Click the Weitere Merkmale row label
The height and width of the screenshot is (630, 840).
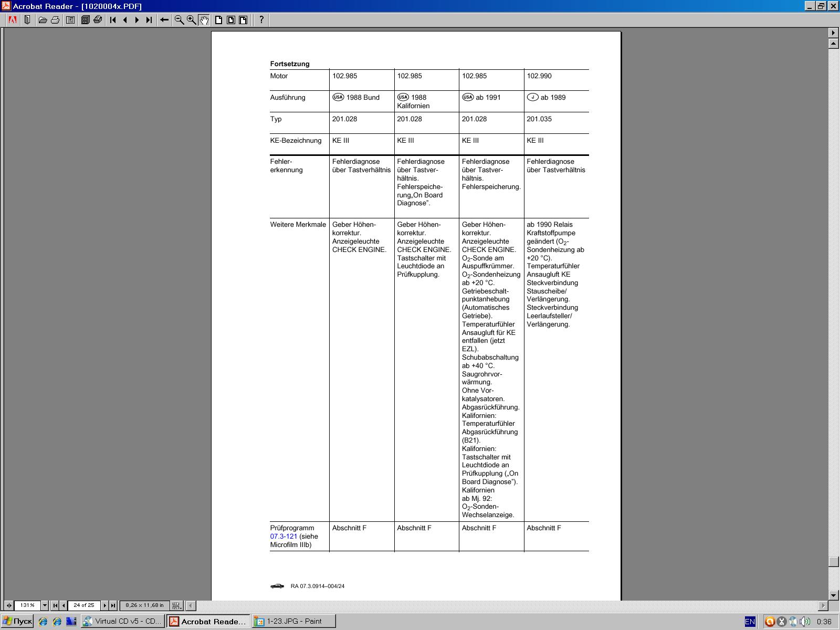tap(298, 224)
